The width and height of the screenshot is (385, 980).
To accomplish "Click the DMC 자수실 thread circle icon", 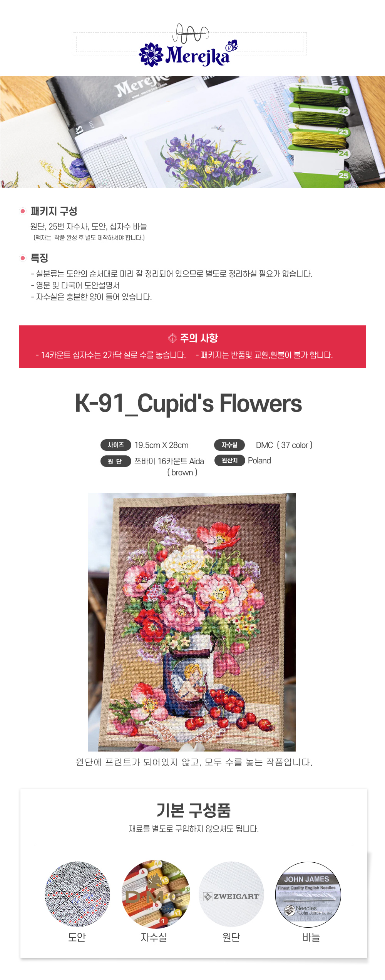I will pos(156,894).
